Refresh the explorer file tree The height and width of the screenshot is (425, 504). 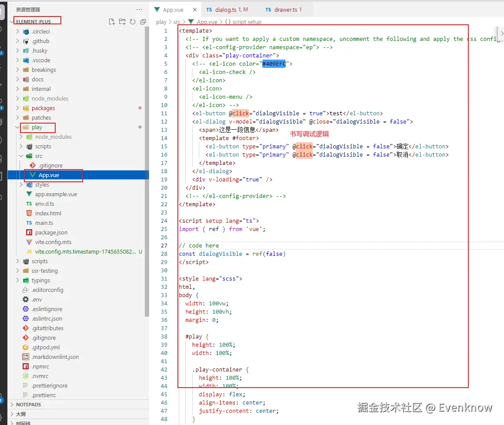coord(133,22)
